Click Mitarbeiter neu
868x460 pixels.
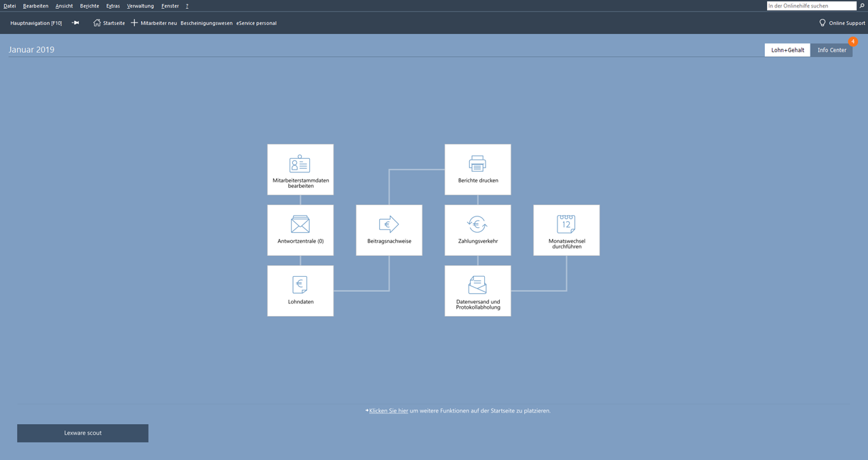click(154, 23)
